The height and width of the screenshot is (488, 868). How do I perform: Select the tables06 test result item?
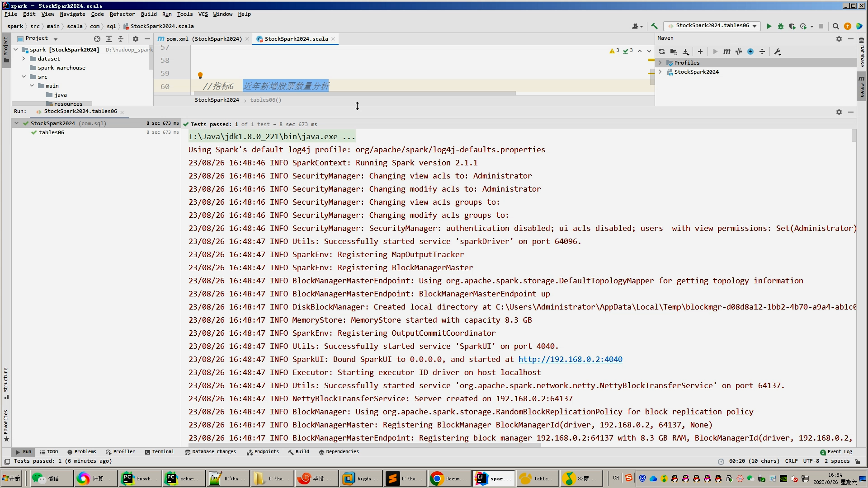pyautogui.click(x=51, y=132)
